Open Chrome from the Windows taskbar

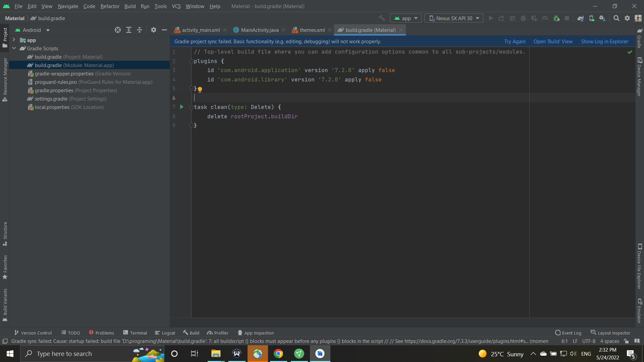(x=278, y=354)
